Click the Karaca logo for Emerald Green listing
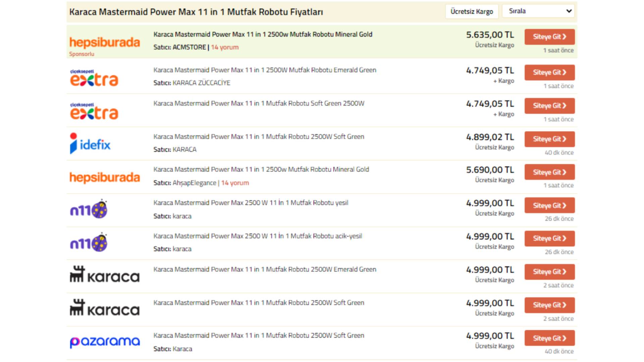This screenshot has height=362, width=644. 105,274
